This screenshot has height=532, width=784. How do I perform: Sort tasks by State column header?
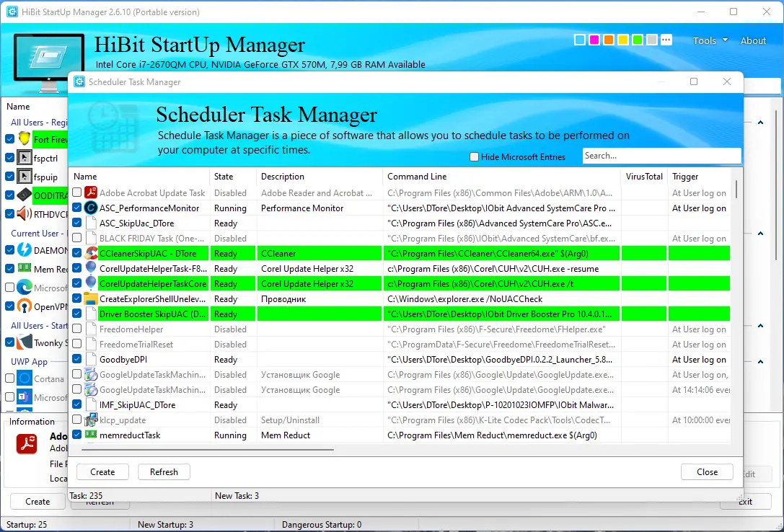coord(232,177)
